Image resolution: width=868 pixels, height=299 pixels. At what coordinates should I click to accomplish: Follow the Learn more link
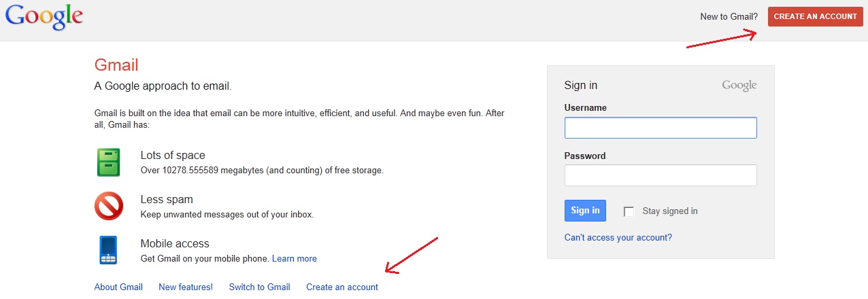click(295, 259)
